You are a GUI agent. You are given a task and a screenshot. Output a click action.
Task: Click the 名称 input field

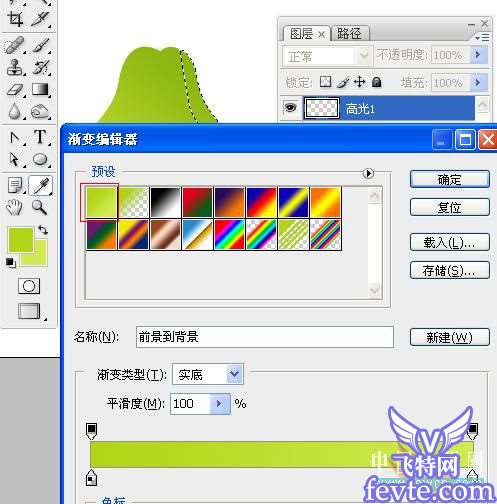[265, 337]
